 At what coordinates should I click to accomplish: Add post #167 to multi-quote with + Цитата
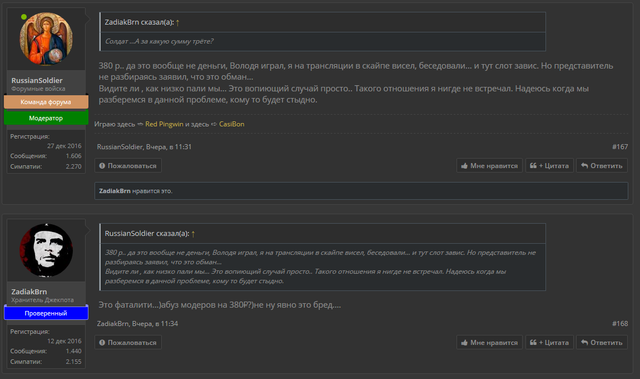[x=549, y=166]
